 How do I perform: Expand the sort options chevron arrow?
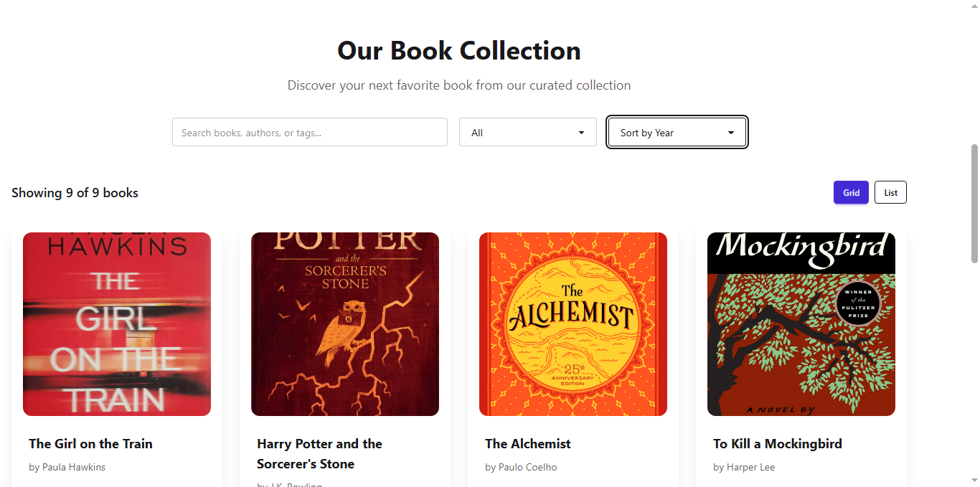(x=730, y=132)
